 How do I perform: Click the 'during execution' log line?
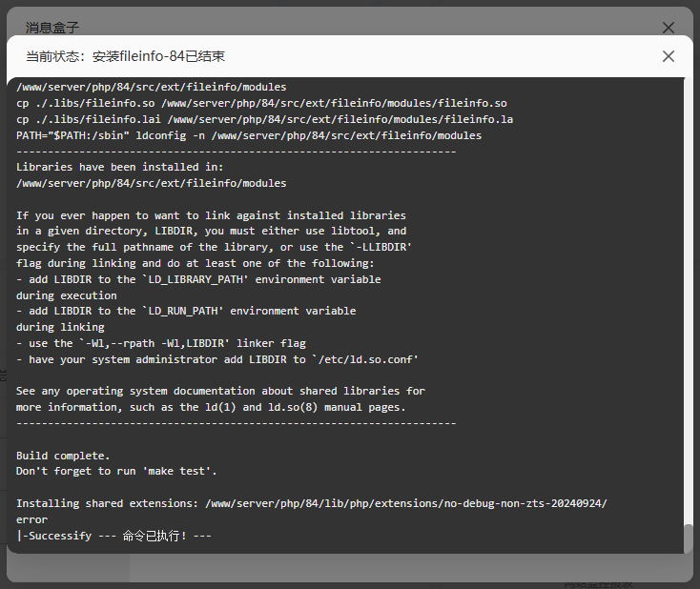click(67, 295)
